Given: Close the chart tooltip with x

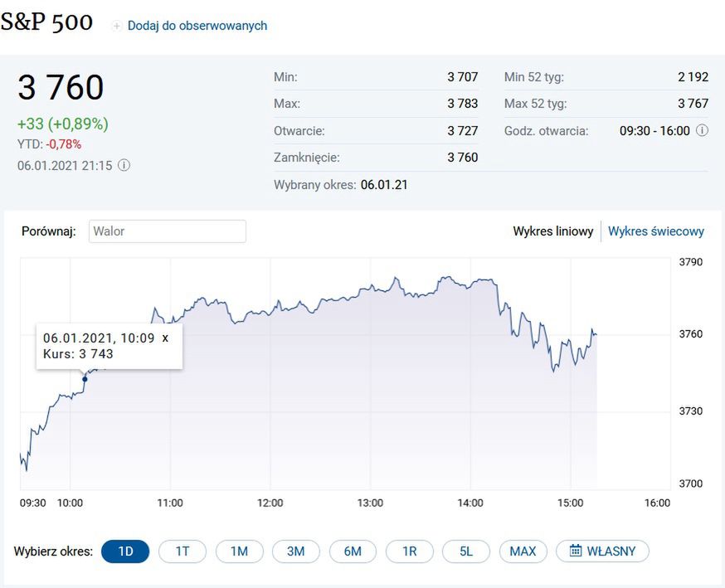Looking at the screenshot, I should coord(165,338).
